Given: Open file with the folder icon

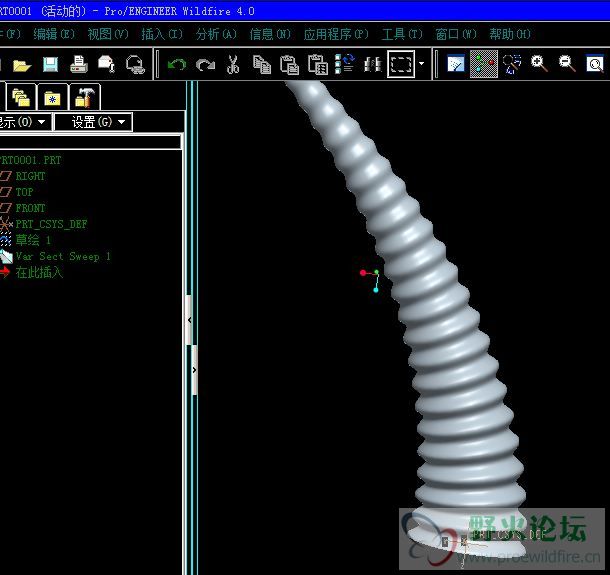Looking at the screenshot, I should pyautogui.click(x=22, y=65).
